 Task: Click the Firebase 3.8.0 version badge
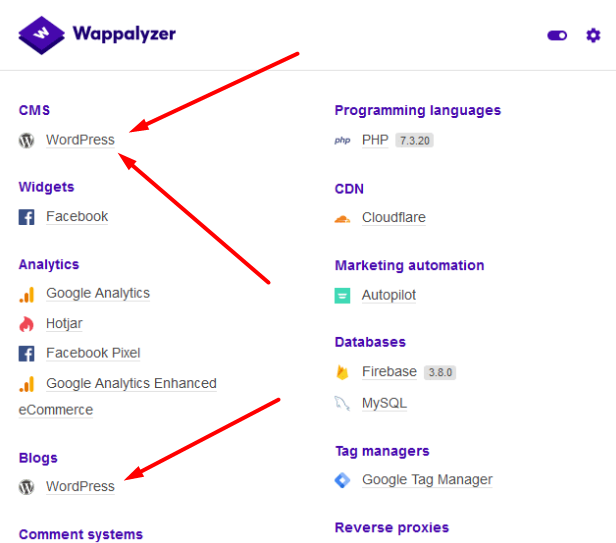pyautogui.click(x=440, y=372)
